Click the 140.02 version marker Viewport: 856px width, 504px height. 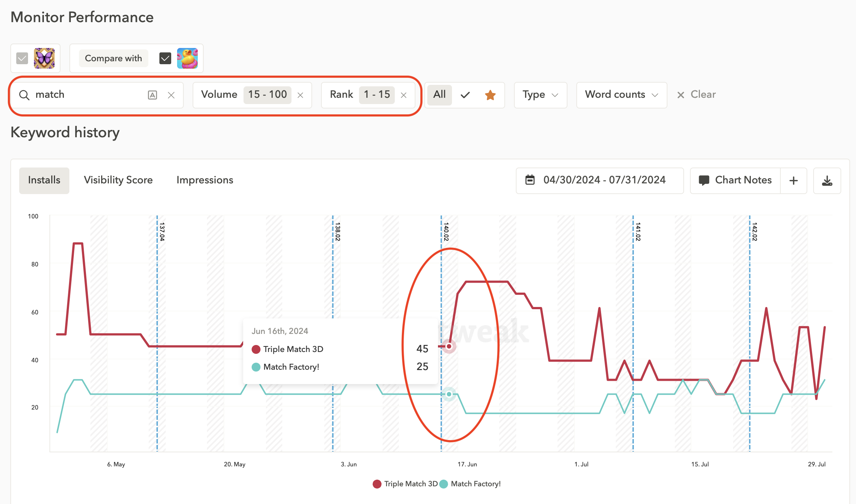[446, 232]
